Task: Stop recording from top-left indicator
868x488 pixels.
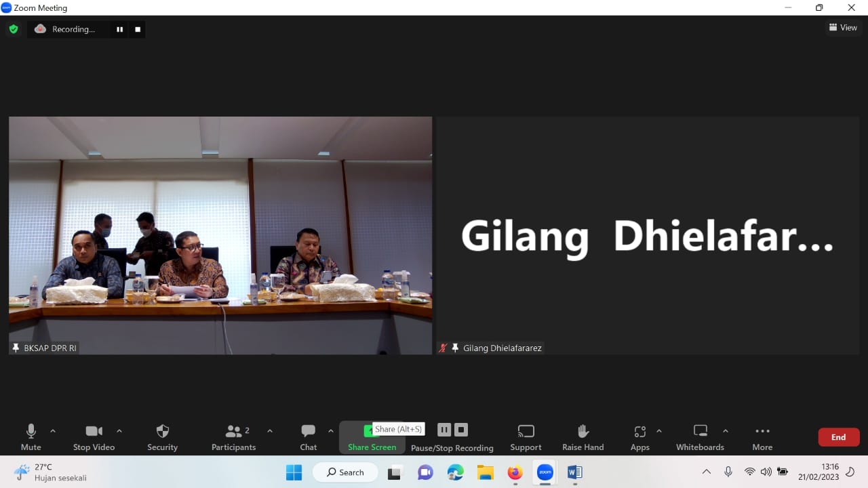Action: point(138,29)
